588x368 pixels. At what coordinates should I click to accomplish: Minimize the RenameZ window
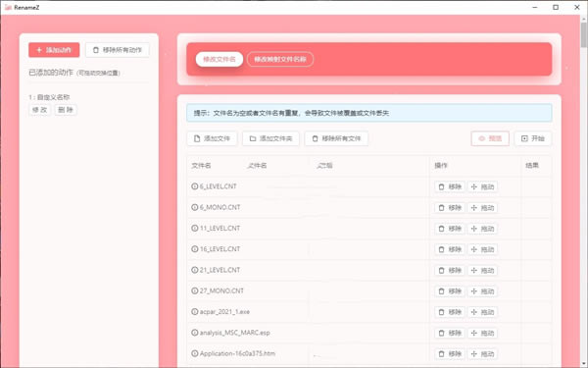535,7
